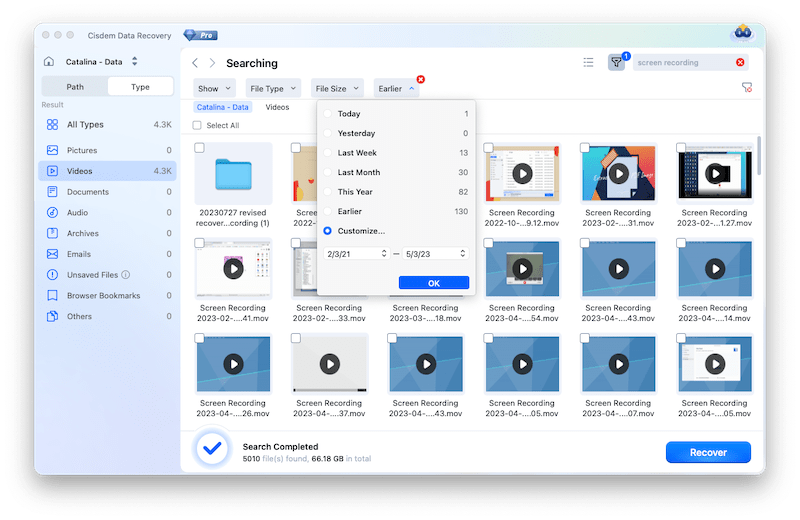
Task: Click the back navigation arrow
Action: tap(196, 64)
